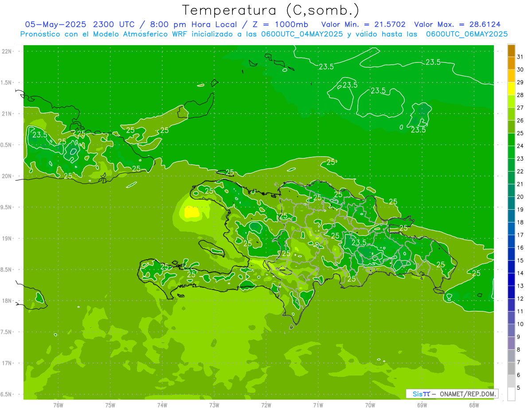Click the yellow hot spot west of Haiti
The image size is (532, 411).
191,212
